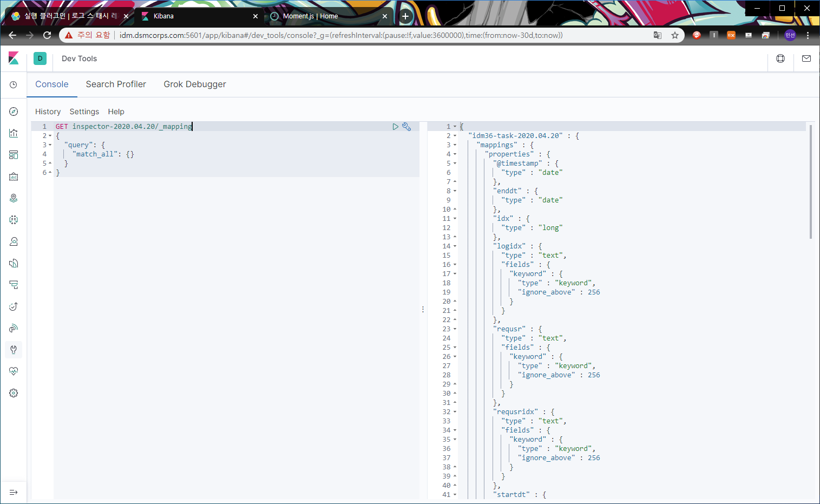
Task: Open Recently viewed clock icon
Action: point(14,85)
